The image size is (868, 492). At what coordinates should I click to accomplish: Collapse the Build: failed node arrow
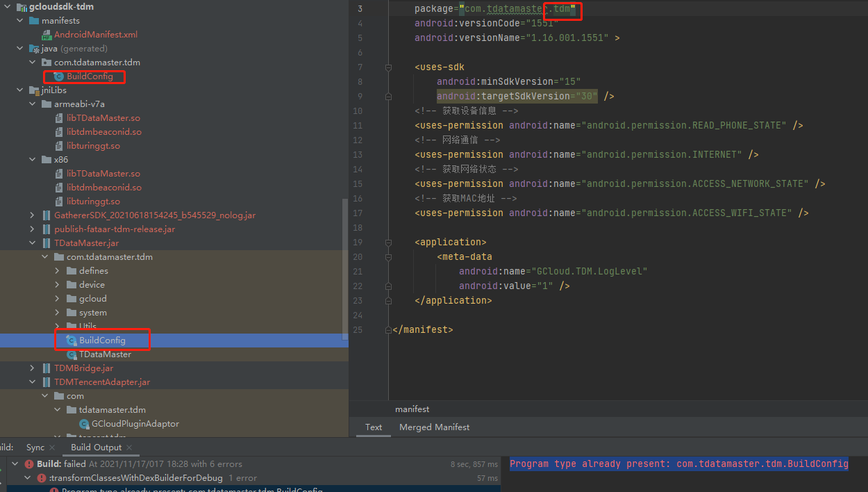[x=16, y=464]
